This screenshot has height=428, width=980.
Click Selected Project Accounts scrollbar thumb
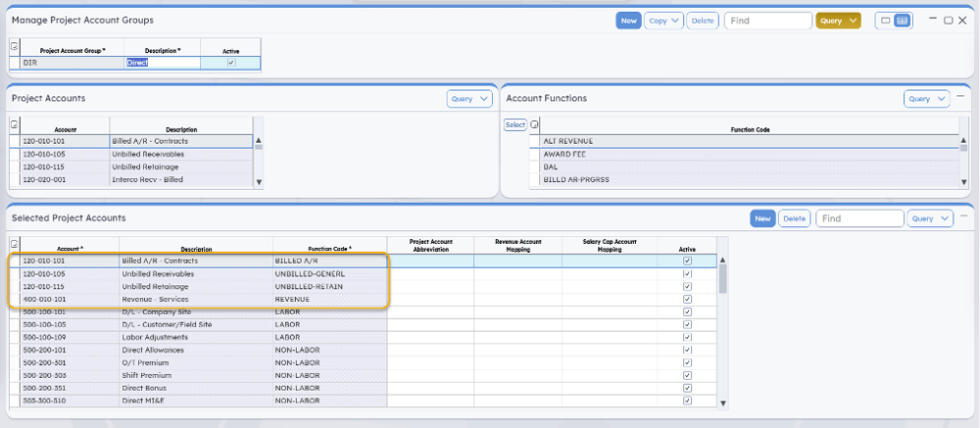point(723,279)
